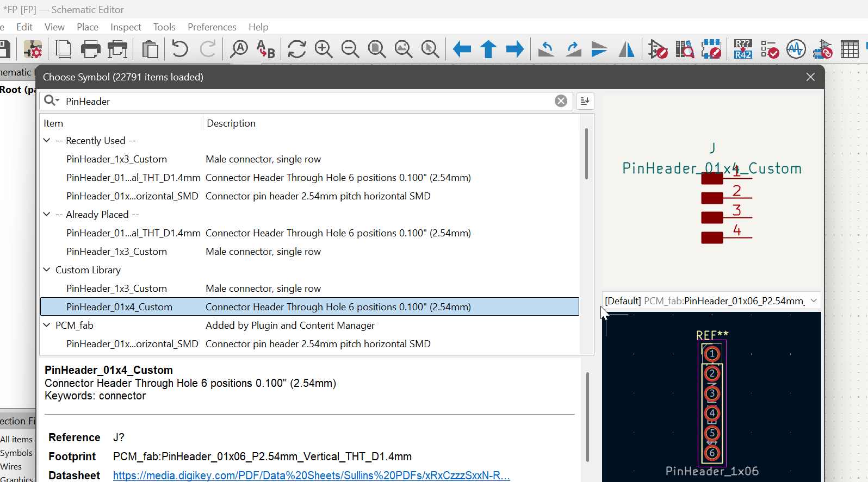The width and height of the screenshot is (868, 482).
Task: Open the Tools menu
Action: [164, 27]
